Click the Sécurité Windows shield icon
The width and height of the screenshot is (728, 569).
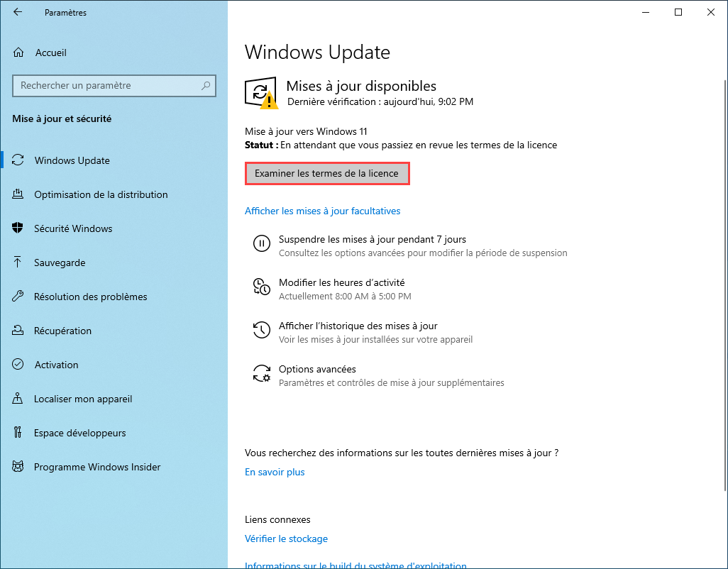point(18,228)
